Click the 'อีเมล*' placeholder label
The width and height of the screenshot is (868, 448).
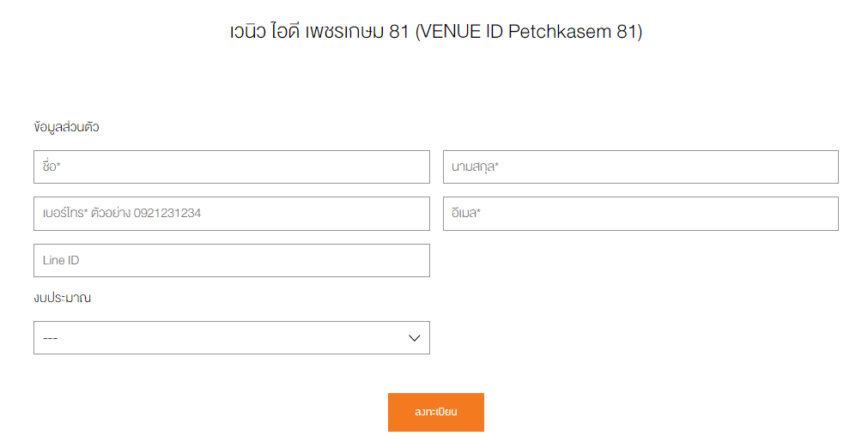click(x=466, y=213)
